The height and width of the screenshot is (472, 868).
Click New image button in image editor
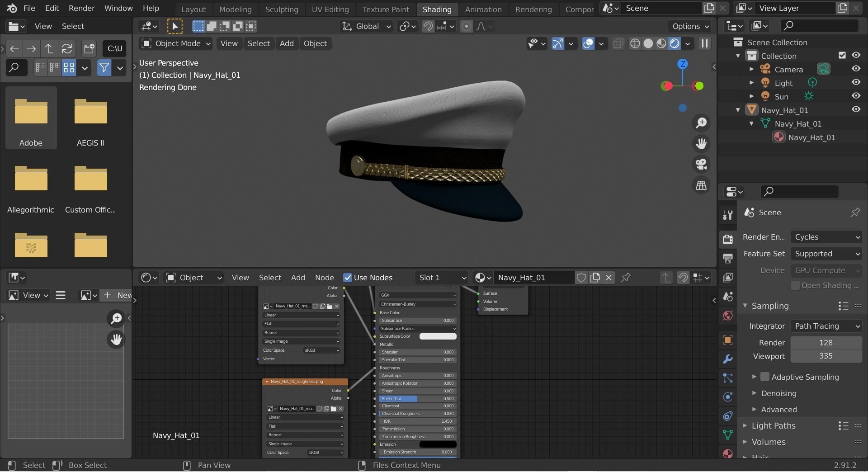(x=116, y=295)
